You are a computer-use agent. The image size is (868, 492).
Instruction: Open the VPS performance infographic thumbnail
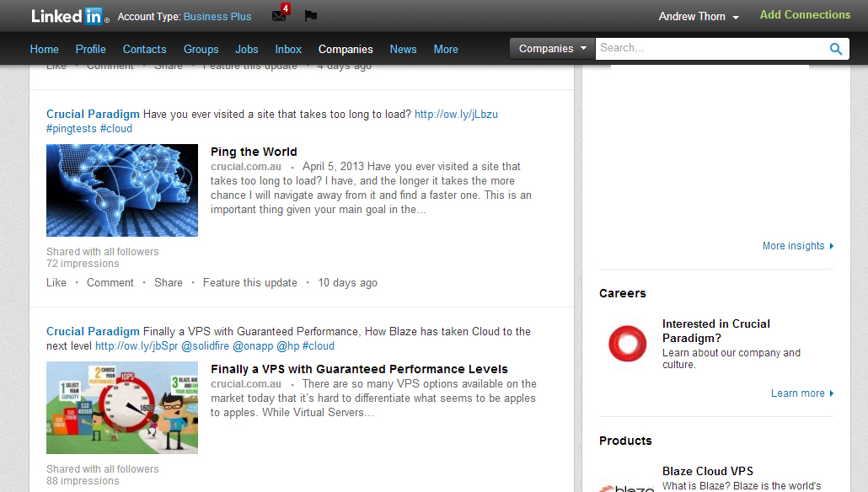pyautogui.click(x=122, y=408)
